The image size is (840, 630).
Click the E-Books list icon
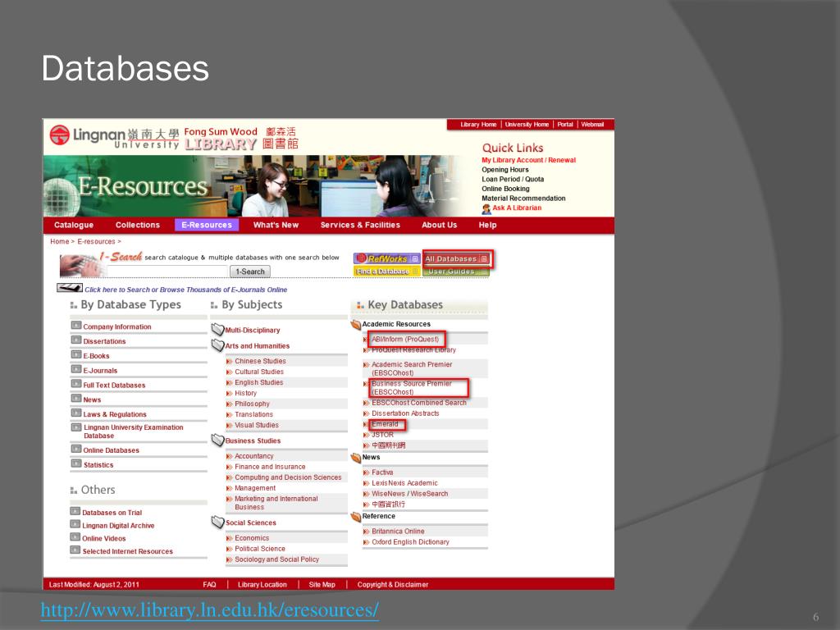tap(76, 354)
